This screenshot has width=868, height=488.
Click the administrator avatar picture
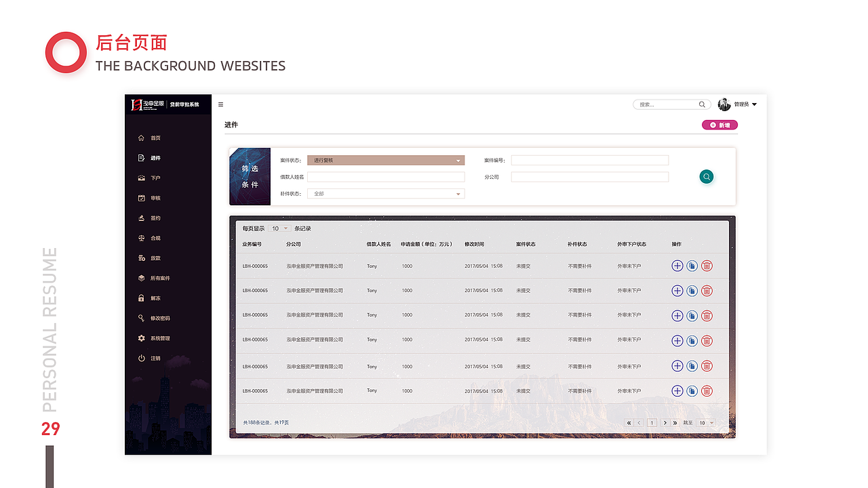pos(724,104)
